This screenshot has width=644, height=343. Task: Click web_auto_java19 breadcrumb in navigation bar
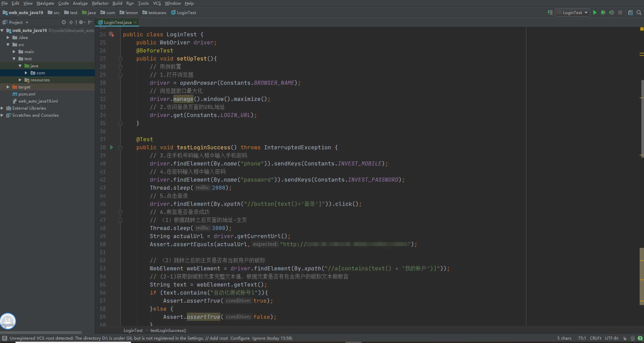click(x=23, y=13)
